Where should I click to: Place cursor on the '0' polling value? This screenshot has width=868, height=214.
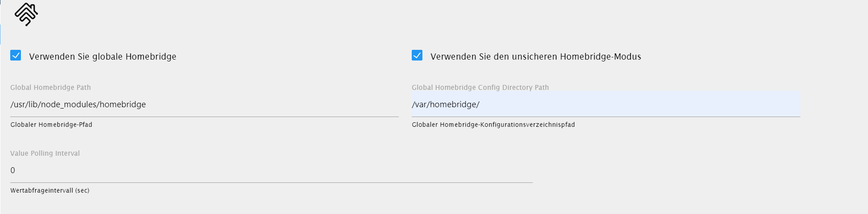[13, 170]
